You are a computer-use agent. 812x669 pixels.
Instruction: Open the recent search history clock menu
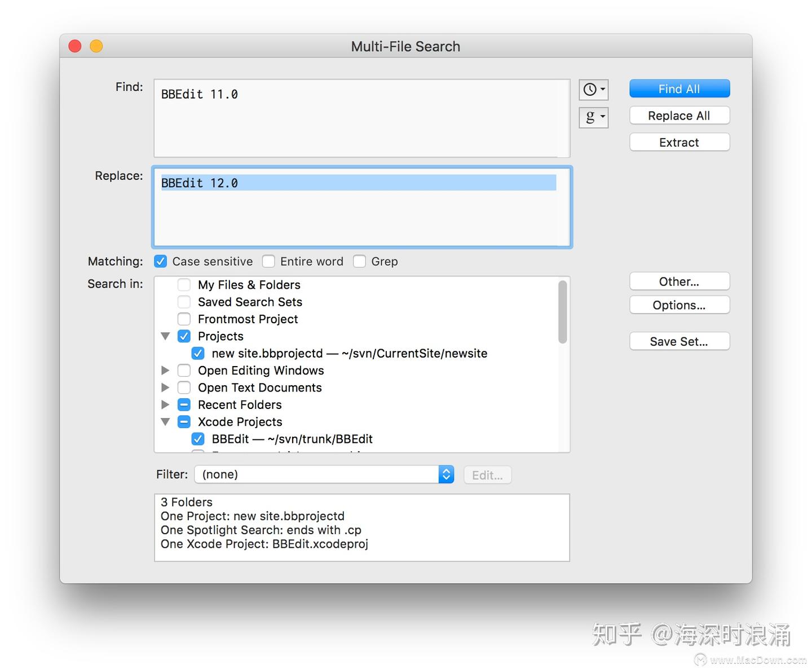[x=593, y=89]
